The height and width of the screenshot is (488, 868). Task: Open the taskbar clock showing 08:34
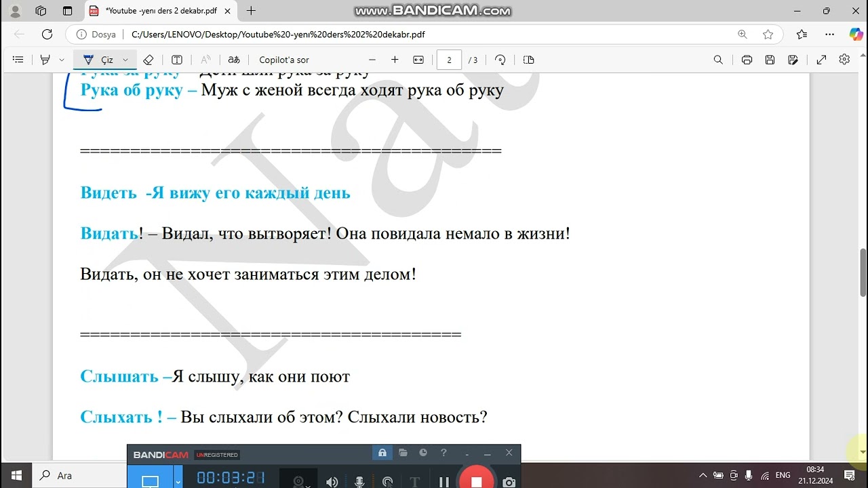(815, 476)
